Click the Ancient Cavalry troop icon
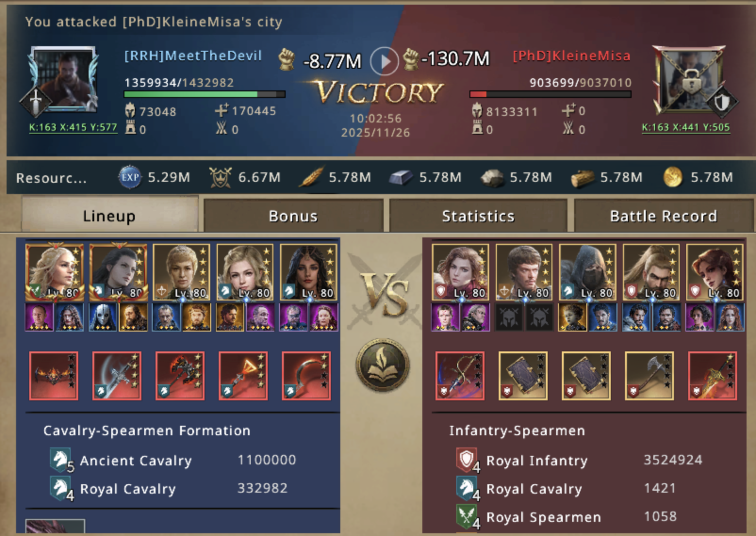Screen dimensions: 756x536 click(61, 460)
